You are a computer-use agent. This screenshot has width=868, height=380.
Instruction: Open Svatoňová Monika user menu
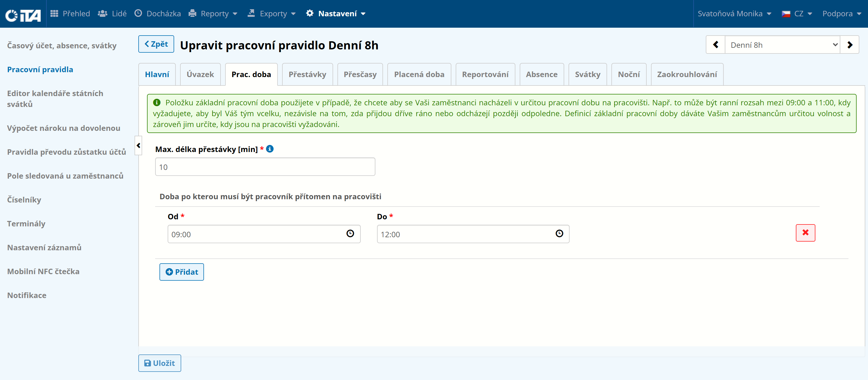click(735, 14)
